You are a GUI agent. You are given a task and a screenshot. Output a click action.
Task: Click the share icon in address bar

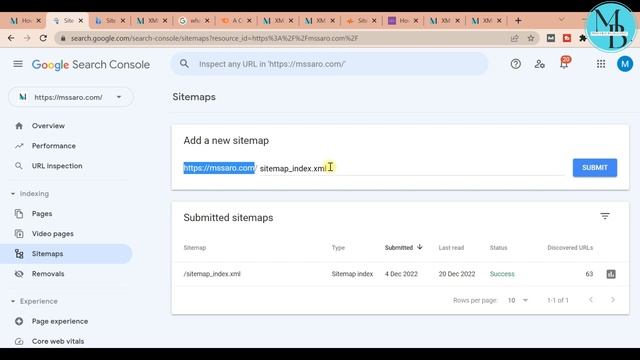(514, 38)
